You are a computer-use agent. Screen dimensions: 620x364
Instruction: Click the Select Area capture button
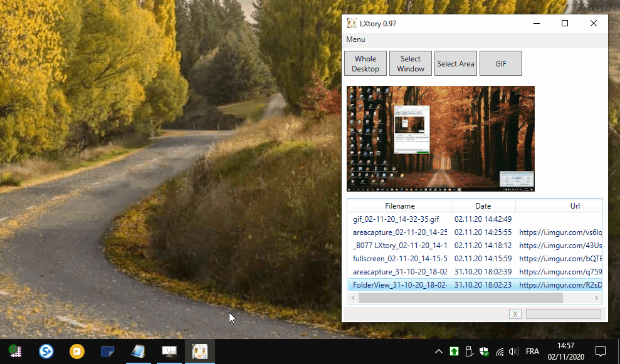coord(456,63)
